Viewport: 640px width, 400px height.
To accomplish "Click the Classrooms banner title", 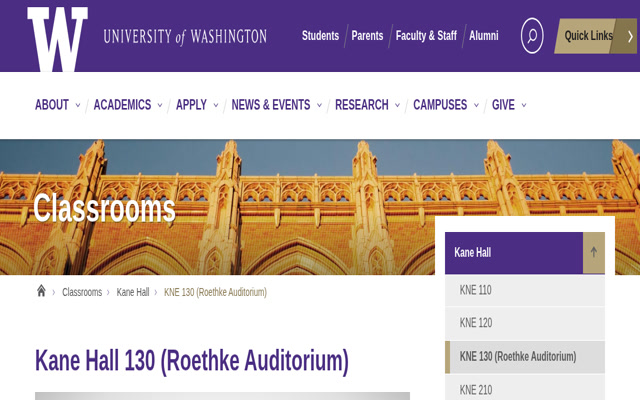I will click(104, 208).
